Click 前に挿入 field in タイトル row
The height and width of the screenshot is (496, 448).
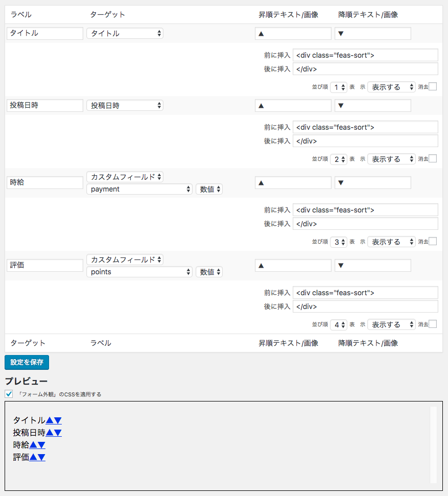(365, 55)
